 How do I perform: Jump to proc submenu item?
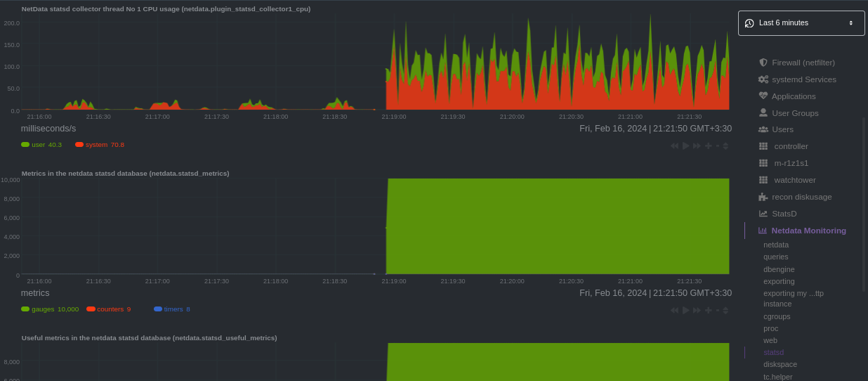(x=771, y=328)
